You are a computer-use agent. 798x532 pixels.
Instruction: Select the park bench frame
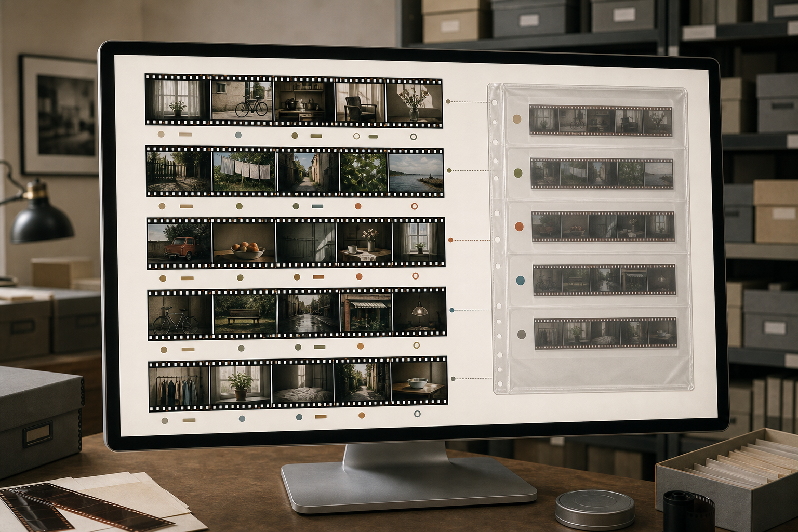coord(245,314)
